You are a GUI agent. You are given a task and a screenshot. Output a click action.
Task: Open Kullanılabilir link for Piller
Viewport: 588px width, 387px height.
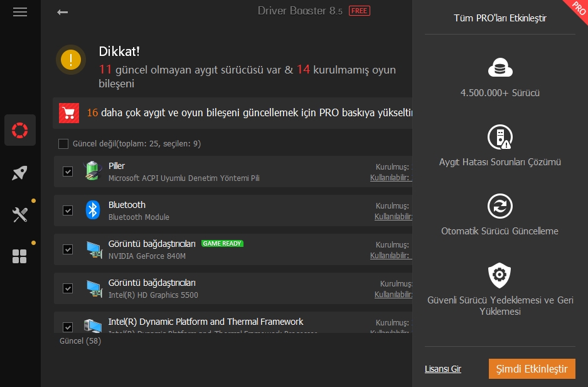[391, 178]
